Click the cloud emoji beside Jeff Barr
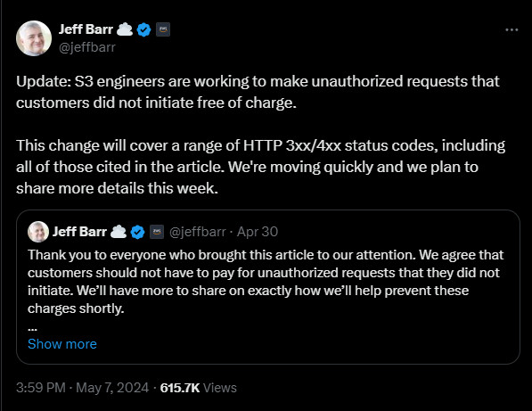 pyautogui.click(x=125, y=29)
